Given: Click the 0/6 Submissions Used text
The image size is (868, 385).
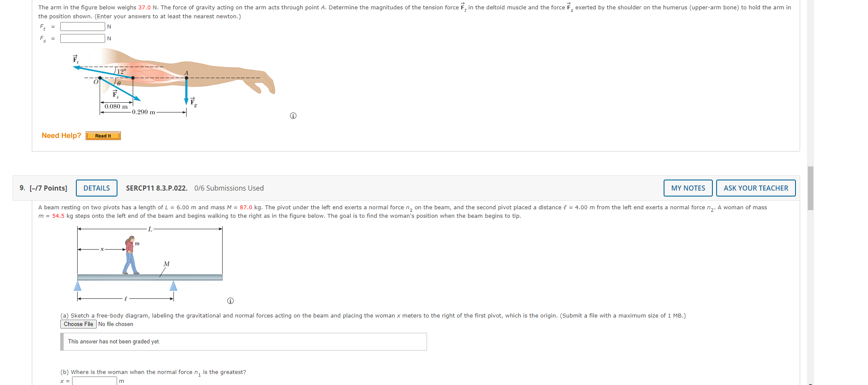Looking at the screenshot, I should (229, 188).
